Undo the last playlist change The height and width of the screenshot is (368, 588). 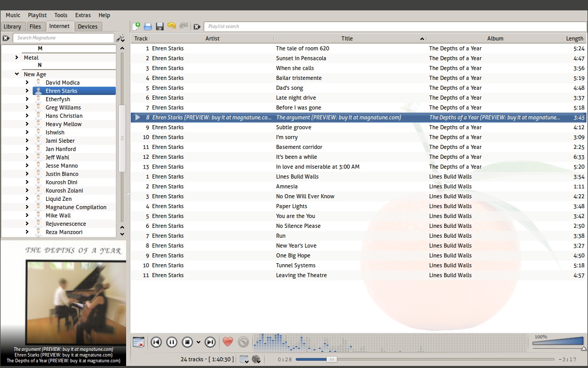172,26
